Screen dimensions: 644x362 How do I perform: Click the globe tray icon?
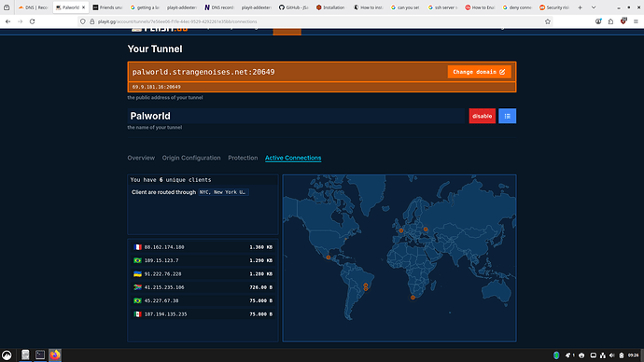click(x=556, y=355)
